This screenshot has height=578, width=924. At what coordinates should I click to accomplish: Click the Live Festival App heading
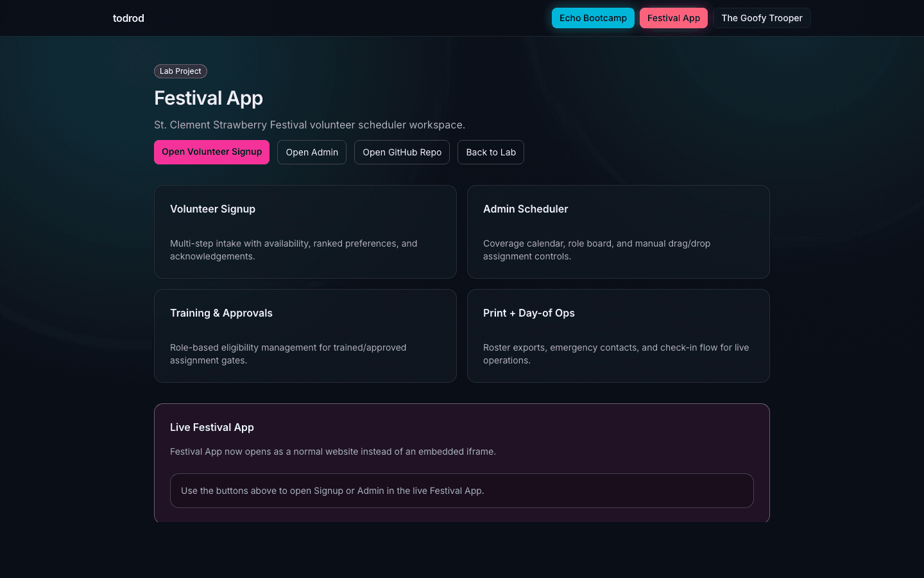[x=212, y=427]
